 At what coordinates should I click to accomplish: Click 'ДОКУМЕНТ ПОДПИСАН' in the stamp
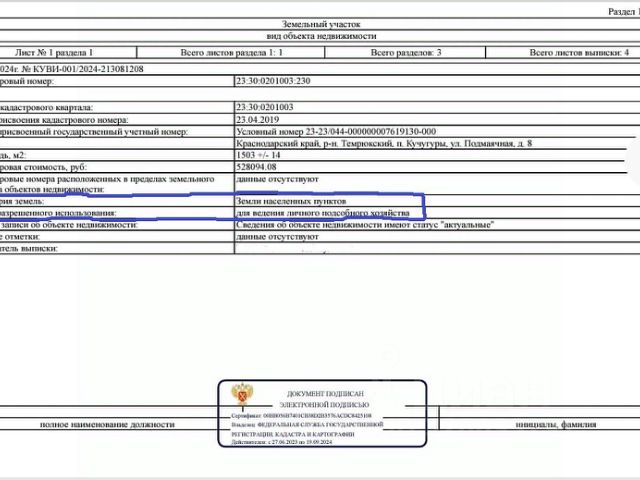325,394
